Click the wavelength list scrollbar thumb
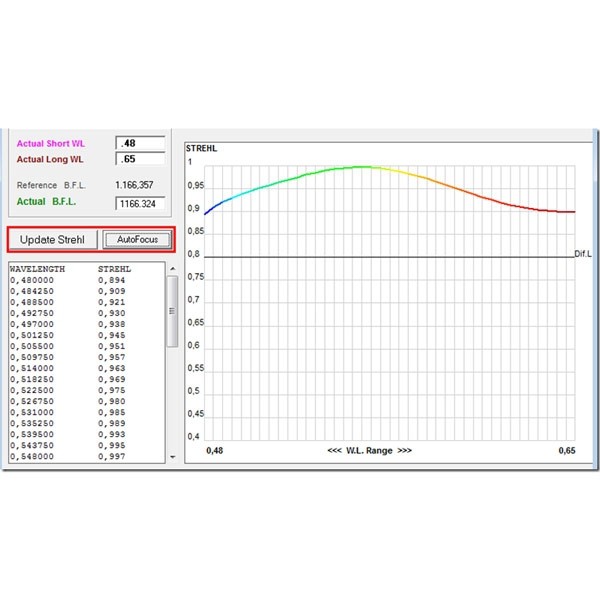Viewport: 600px width, 600px height. pyautogui.click(x=171, y=311)
